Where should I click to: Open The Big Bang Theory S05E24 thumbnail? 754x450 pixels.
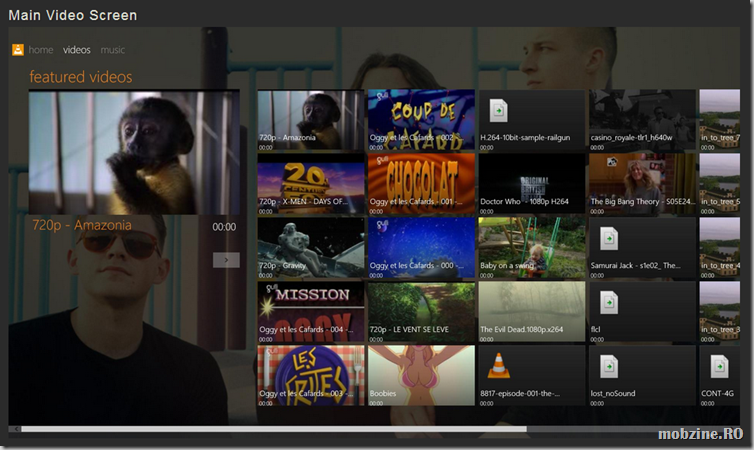(641, 183)
